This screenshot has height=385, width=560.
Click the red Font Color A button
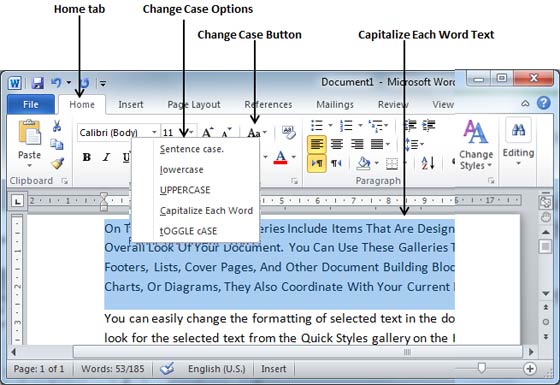coord(280,157)
